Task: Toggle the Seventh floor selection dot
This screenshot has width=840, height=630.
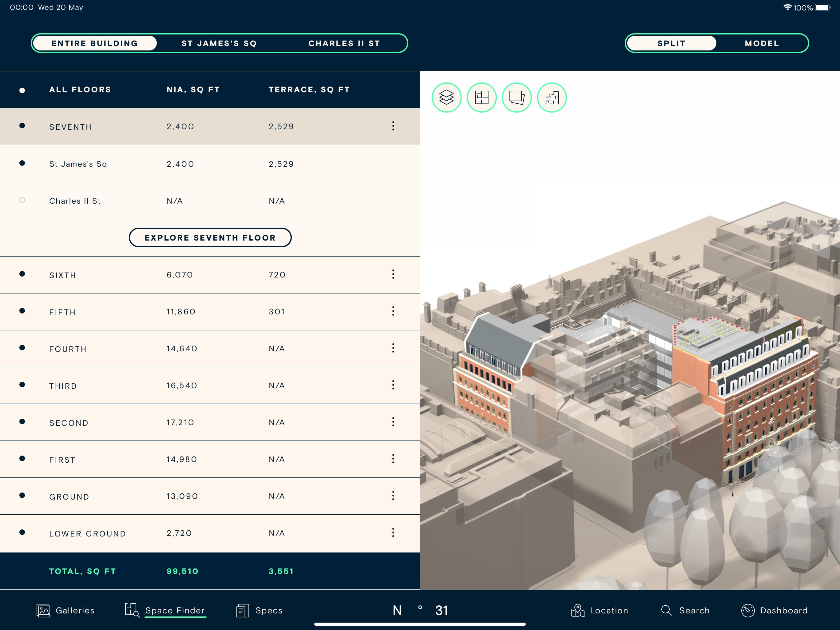Action: pos(22,126)
